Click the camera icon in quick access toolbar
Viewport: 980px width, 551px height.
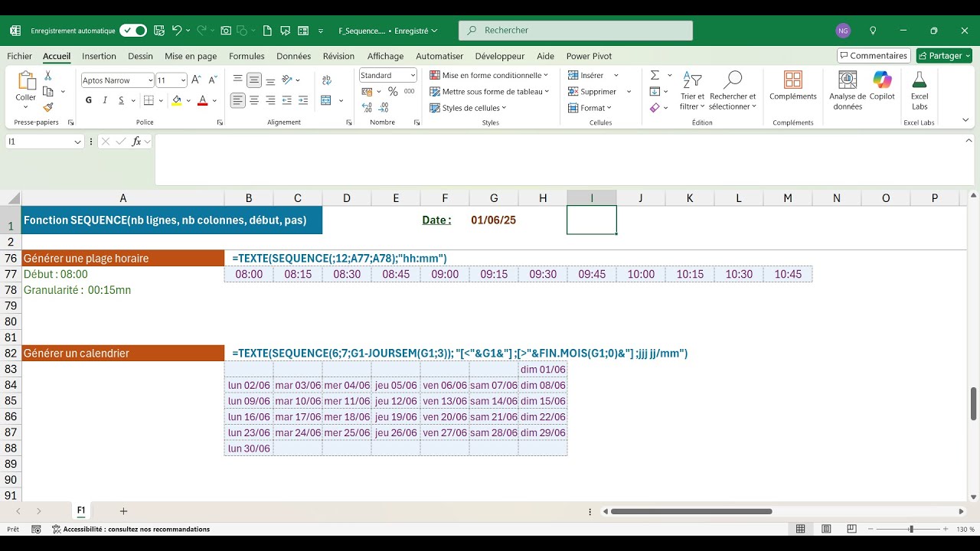tap(226, 31)
